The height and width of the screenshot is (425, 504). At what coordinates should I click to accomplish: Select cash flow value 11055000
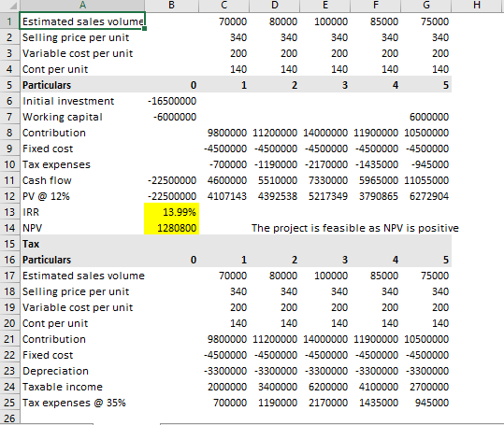coord(425,180)
